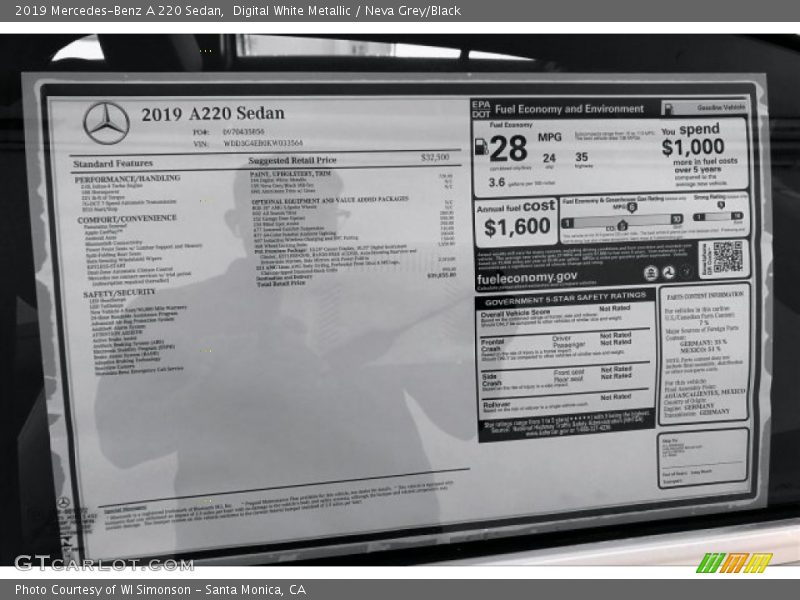Screen dimensions: 800x600
Task: Click the 'Photo Courtesy of WI Simonson' caption
Action: pyautogui.click(x=103, y=590)
